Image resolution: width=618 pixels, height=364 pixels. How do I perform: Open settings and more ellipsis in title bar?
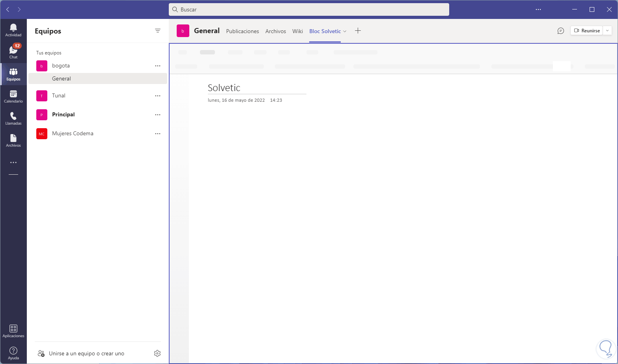click(538, 9)
